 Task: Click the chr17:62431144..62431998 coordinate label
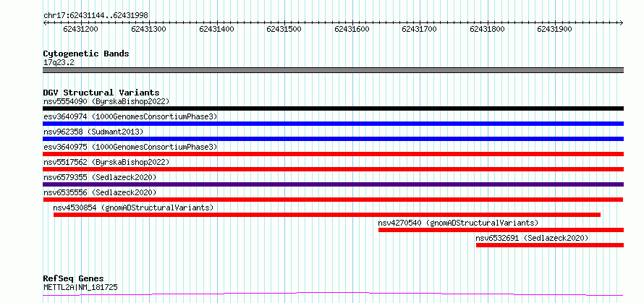[x=96, y=16]
